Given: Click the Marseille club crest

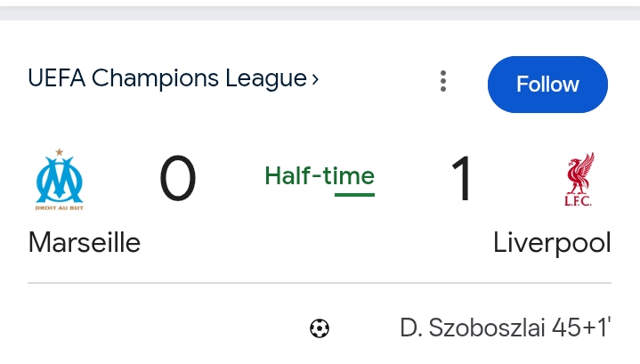Looking at the screenshot, I should 60,181.
